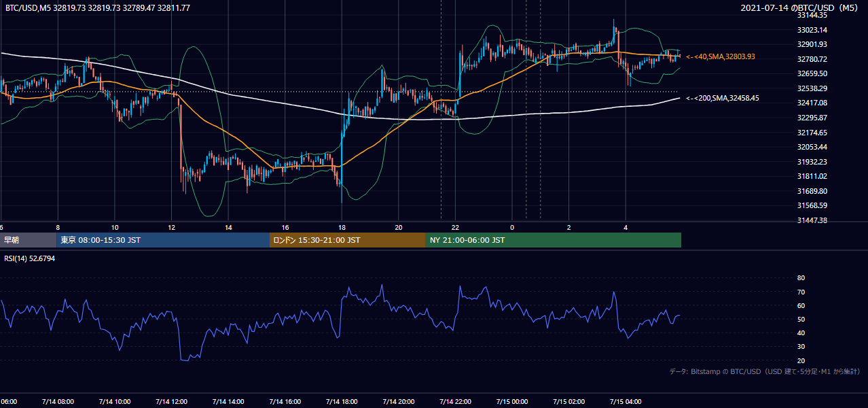The image size is (868, 408).
Task: Click the 7/14 20:00 bottom time label
Action: coord(399,402)
